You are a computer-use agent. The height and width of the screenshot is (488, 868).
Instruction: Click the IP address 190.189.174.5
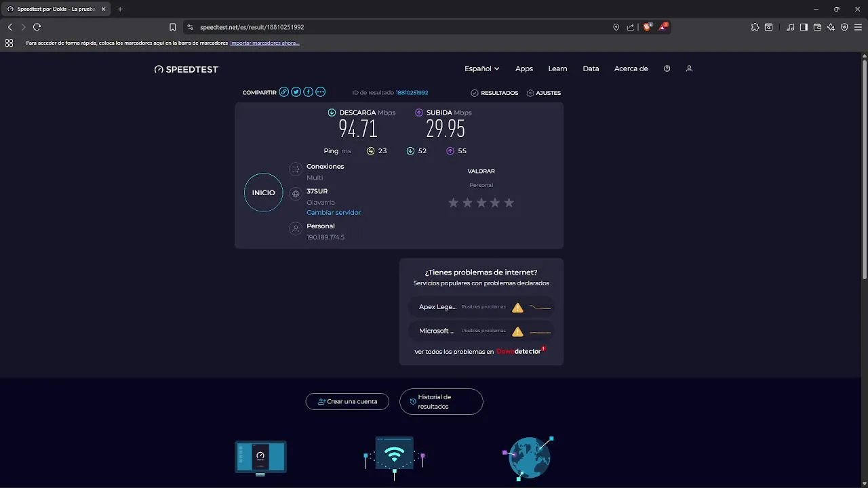click(x=325, y=237)
